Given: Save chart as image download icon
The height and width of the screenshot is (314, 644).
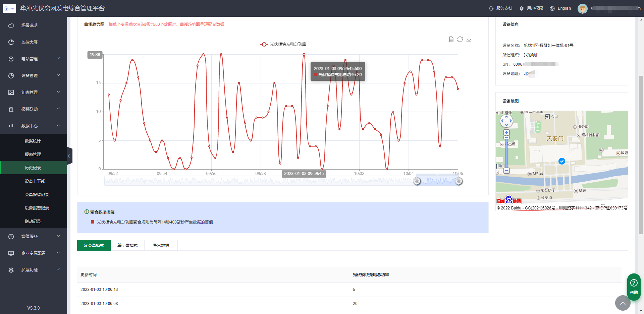Looking at the screenshot, I should coord(469,40).
